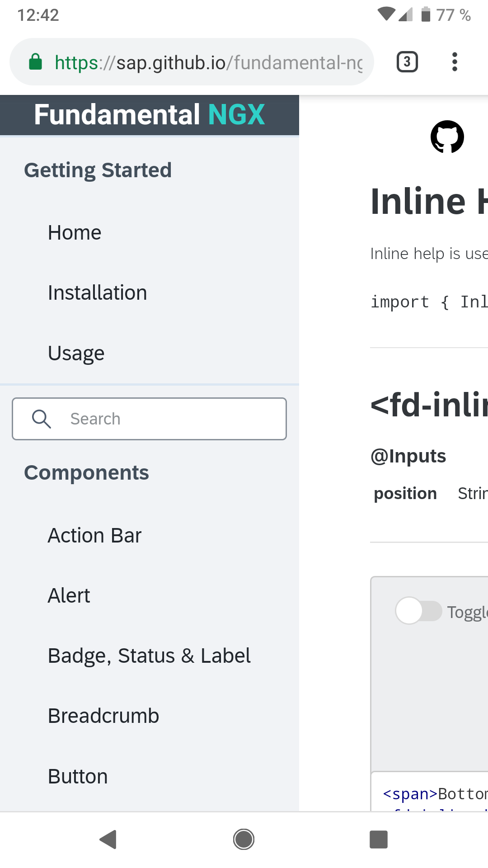Open the Button component page
The image size is (488, 868).
click(x=78, y=776)
